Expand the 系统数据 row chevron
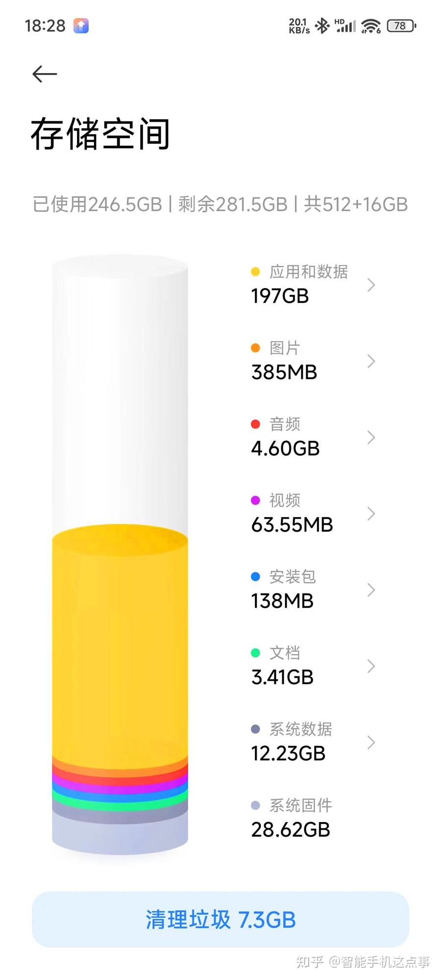The width and height of the screenshot is (441, 980). click(371, 743)
